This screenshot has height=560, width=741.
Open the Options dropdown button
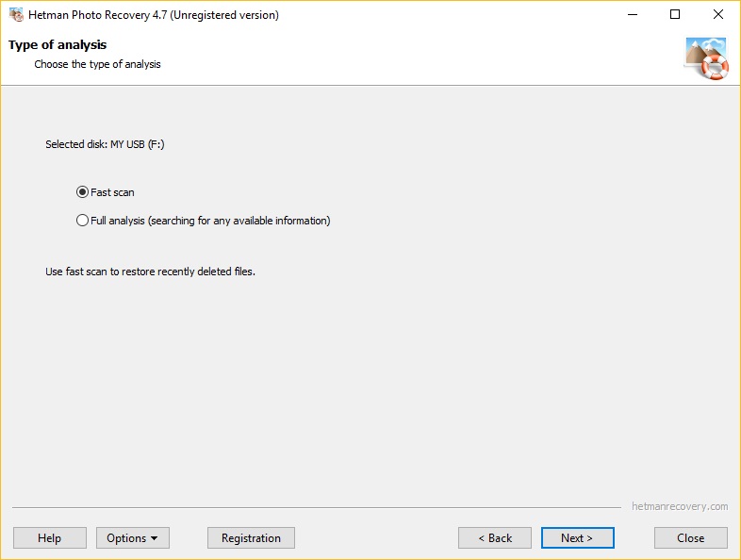point(133,537)
